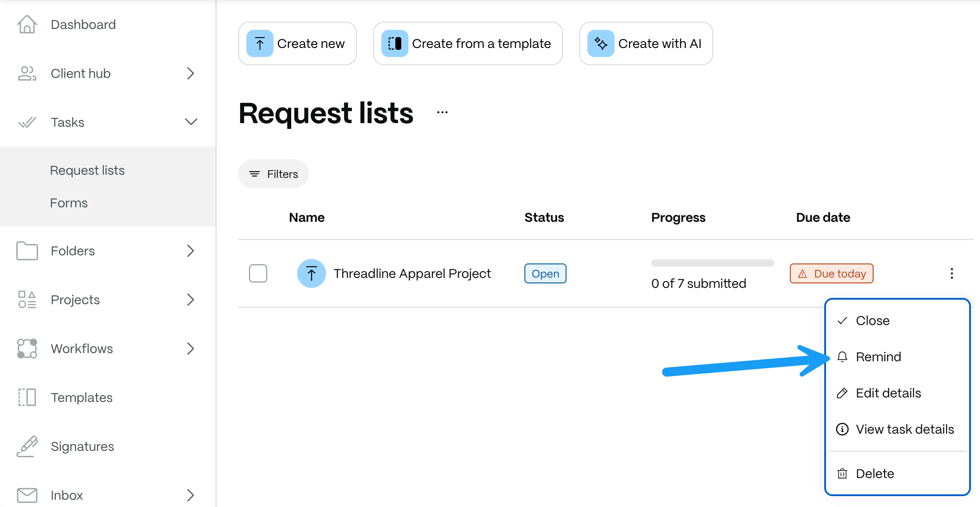Viewport: 980px width, 507px height.
Task: Tick the checkbox for Threadline Apparel Project
Action: [x=258, y=273]
